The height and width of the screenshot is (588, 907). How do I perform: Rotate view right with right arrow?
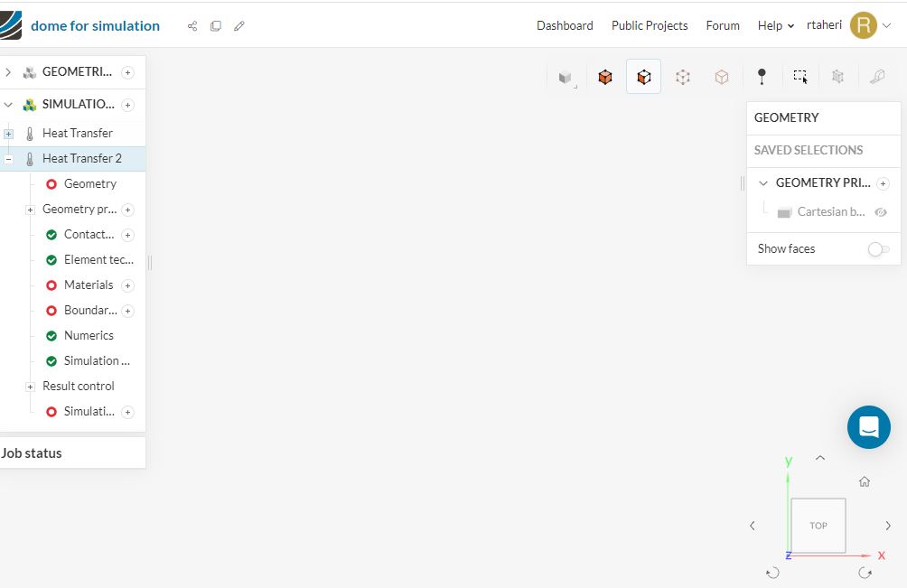coord(888,526)
